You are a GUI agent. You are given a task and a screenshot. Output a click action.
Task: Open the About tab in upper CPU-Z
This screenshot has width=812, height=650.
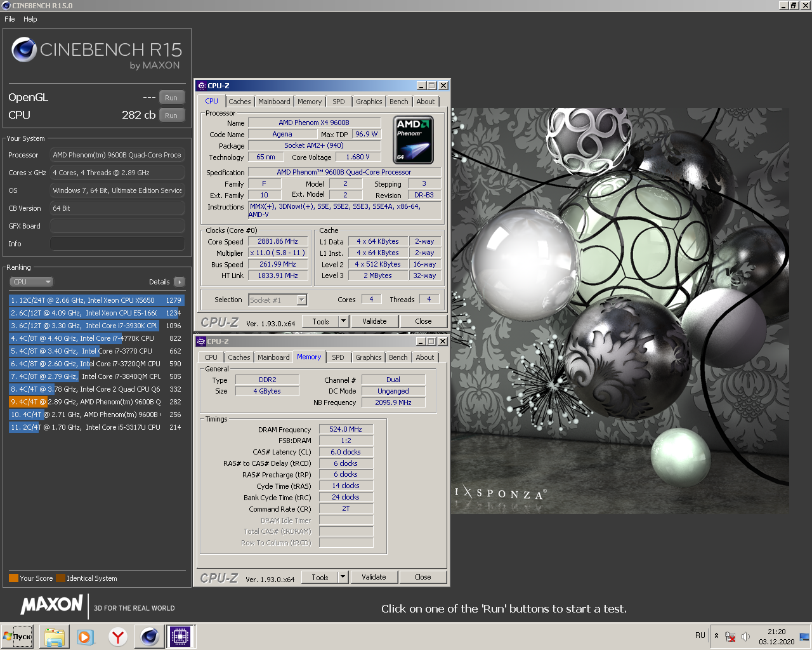426,102
